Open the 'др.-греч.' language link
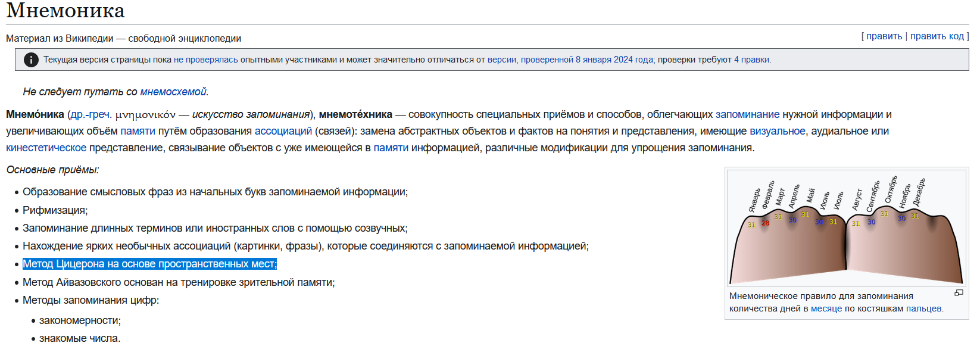This screenshot has width=980, height=346. coord(91,114)
